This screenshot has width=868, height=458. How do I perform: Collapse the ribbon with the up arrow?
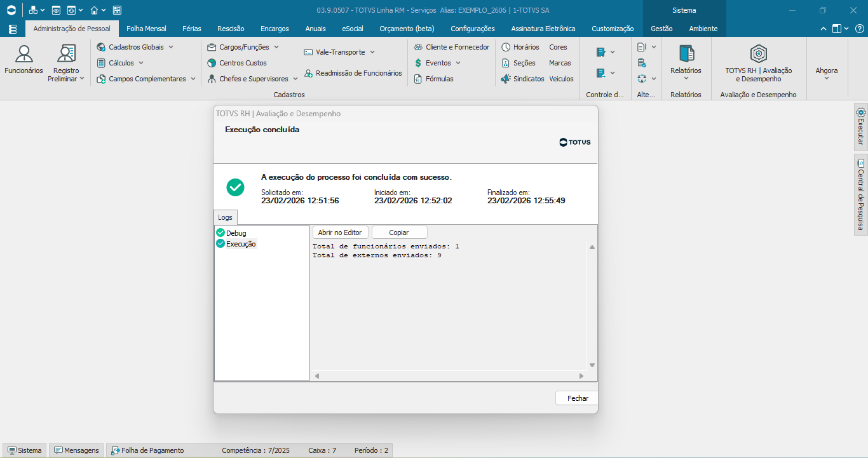click(x=824, y=29)
